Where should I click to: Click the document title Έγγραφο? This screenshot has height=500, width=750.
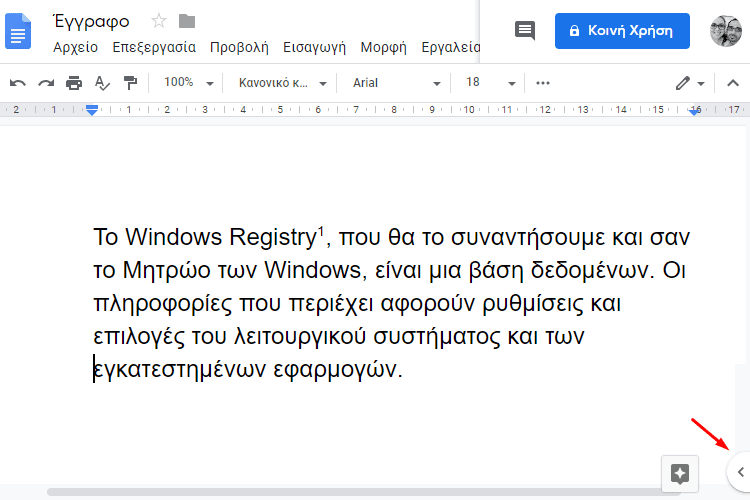point(91,21)
